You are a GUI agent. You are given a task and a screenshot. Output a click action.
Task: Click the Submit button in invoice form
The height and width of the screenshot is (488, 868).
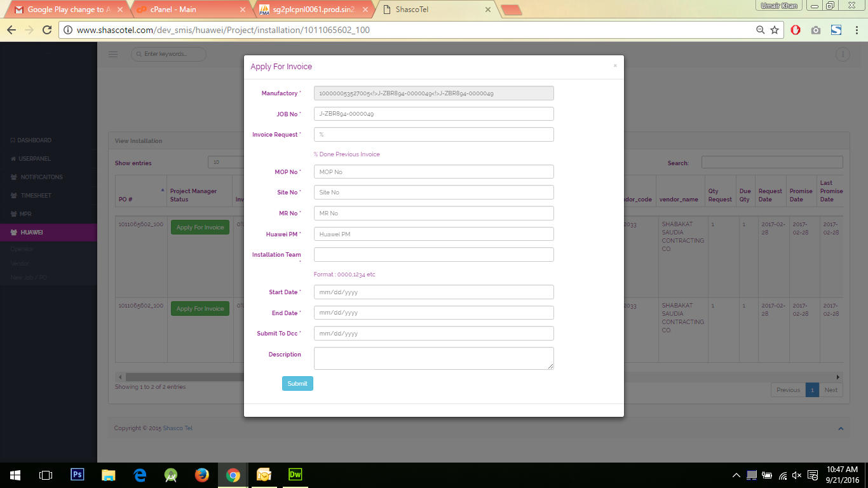click(x=297, y=383)
